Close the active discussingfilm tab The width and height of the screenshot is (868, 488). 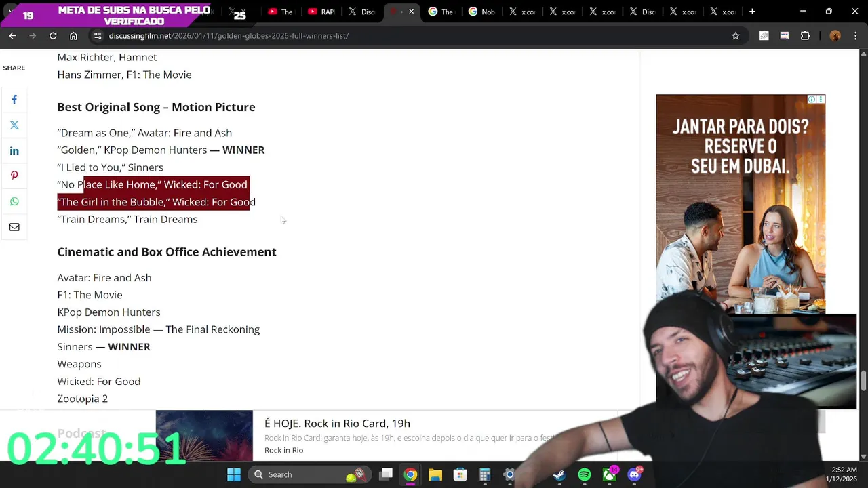pos(411,12)
